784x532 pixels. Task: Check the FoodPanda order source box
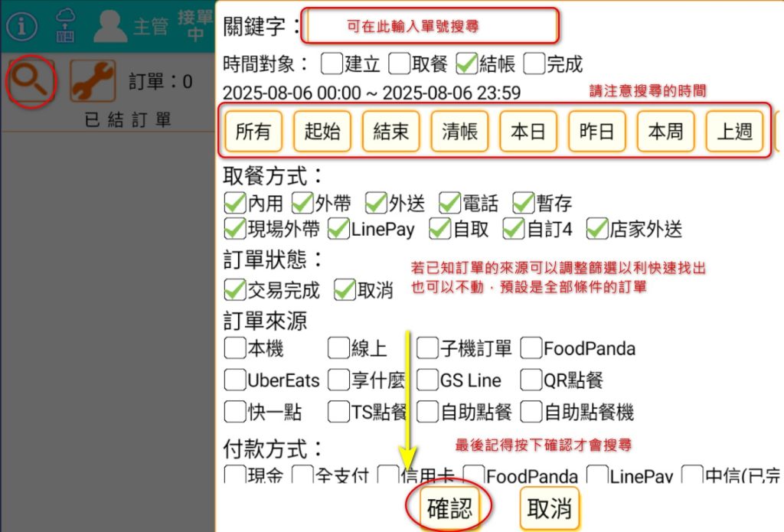click(531, 349)
